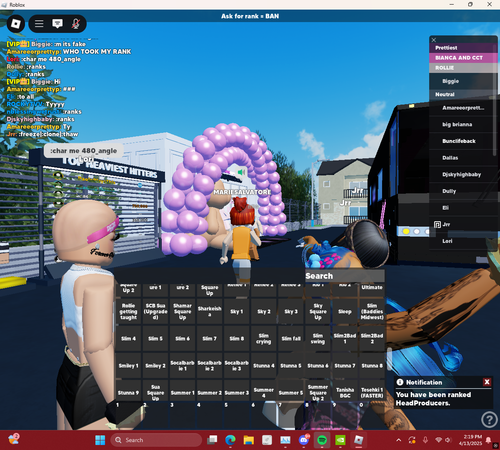Screen dimensions: 500x450
Task: Play the Shamar Square Up animation
Action: (x=183, y=312)
